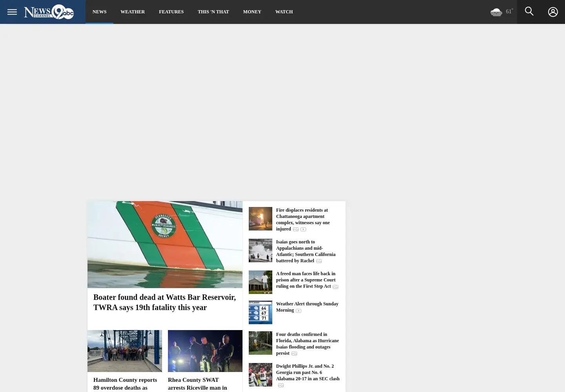
Task: Open the TWRA boat lead story image
Action: click(165, 245)
